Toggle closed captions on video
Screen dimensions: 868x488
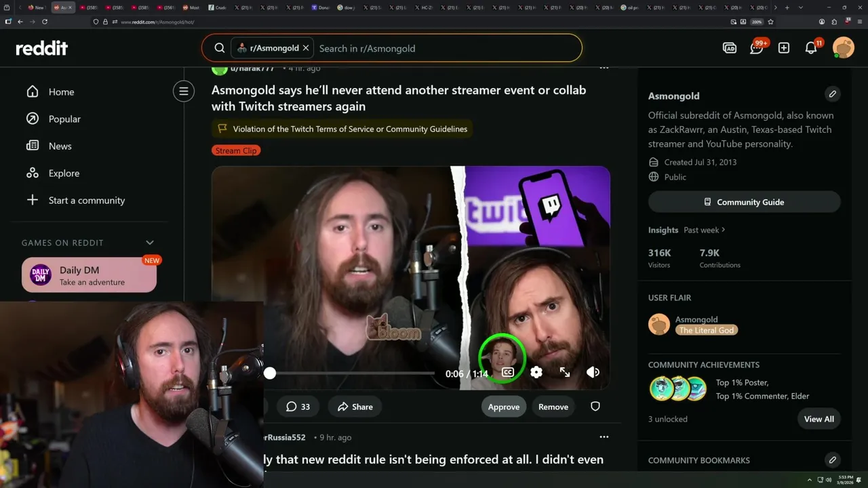(x=508, y=372)
